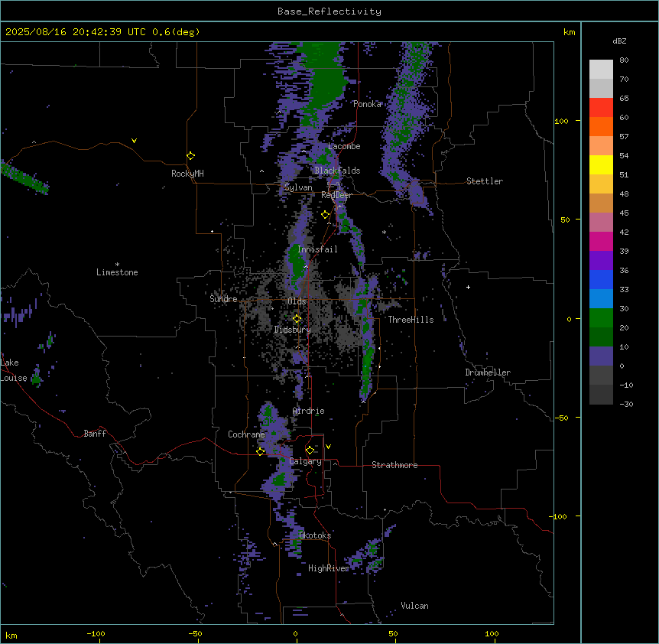Image resolution: width=659 pixels, height=644 pixels.
Task: Click the km label in bottom left corner
Action: 11,635
